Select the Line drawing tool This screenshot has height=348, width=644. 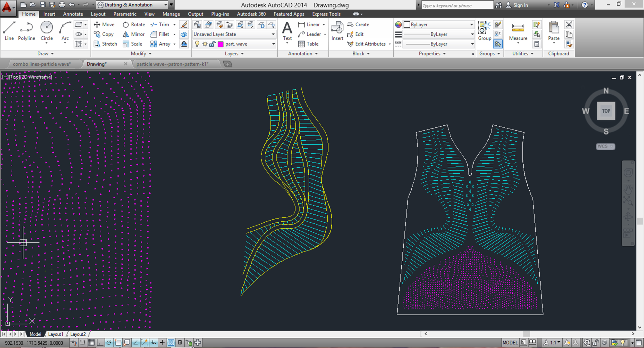9,28
